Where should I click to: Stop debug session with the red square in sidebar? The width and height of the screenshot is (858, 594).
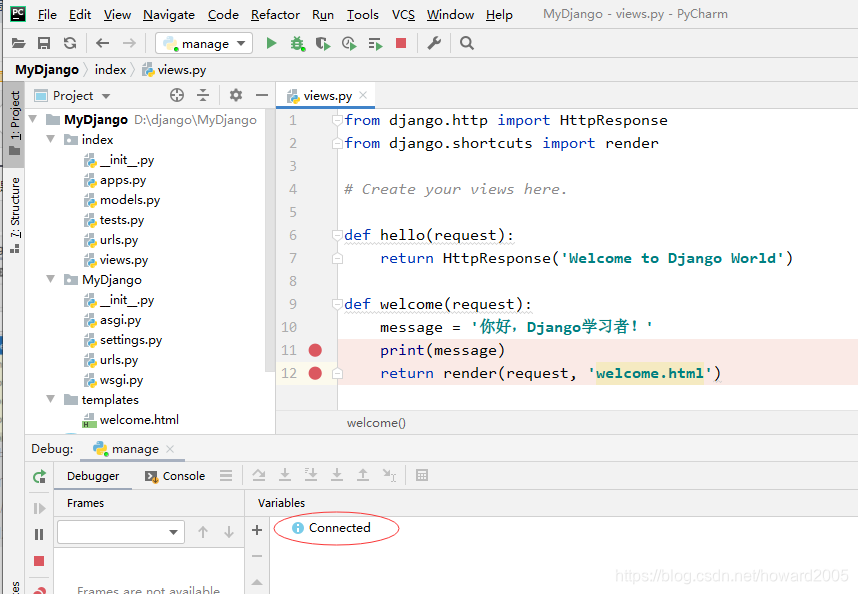39,561
